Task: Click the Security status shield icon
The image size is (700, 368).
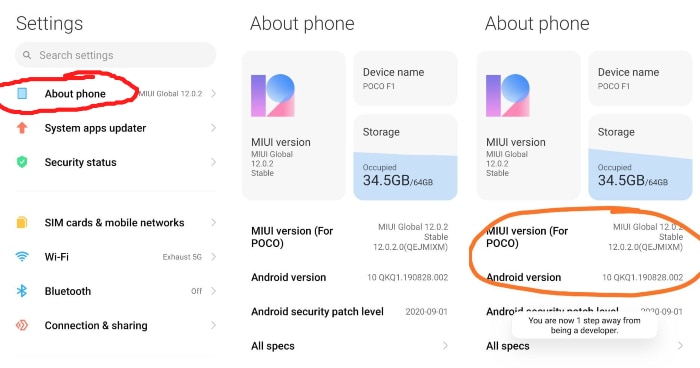Action: (22, 162)
